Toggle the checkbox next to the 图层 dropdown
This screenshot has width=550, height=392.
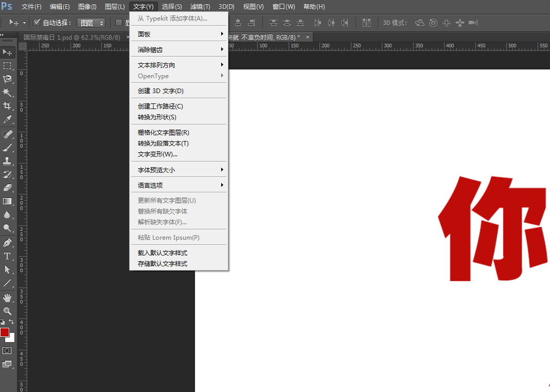point(118,23)
